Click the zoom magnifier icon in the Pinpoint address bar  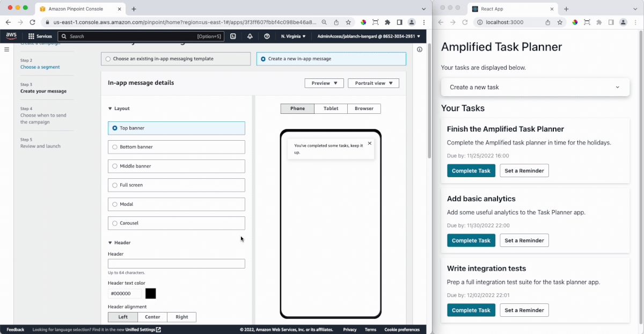tap(325, 22)
